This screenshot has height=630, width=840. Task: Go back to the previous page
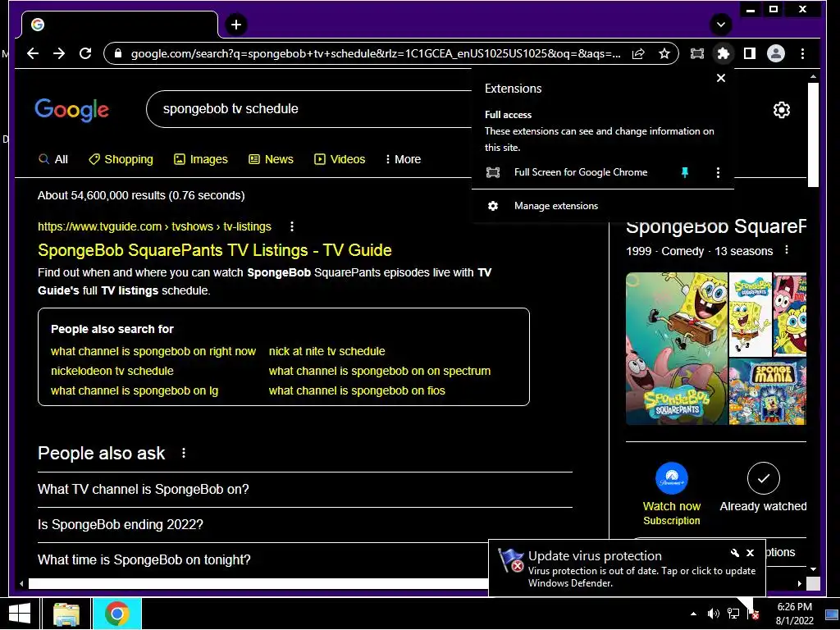(33, 53)
